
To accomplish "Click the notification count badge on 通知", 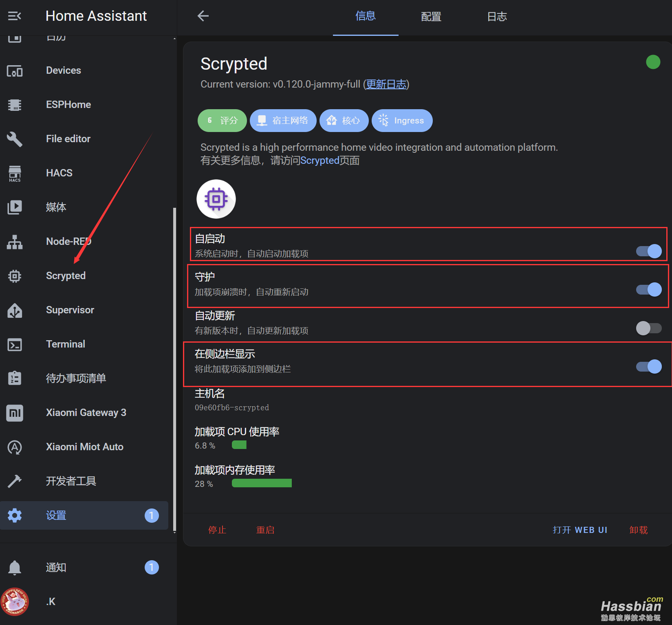I will (x=152, y=568).
